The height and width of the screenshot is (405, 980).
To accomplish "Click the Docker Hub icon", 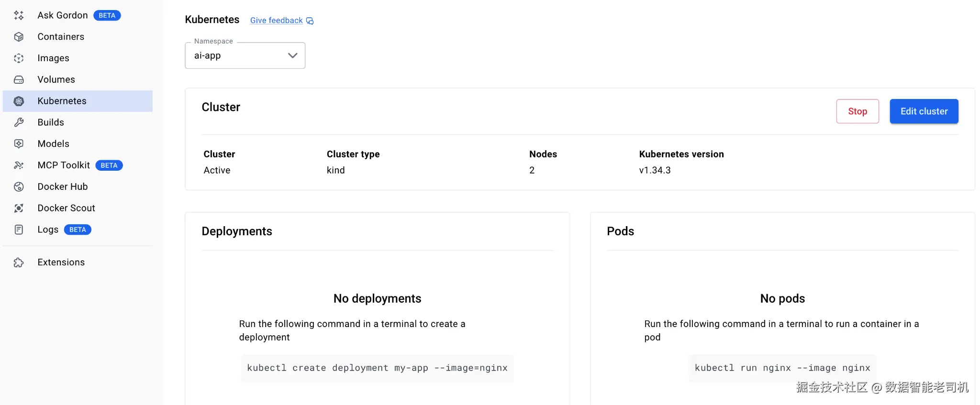I will 19,186.
